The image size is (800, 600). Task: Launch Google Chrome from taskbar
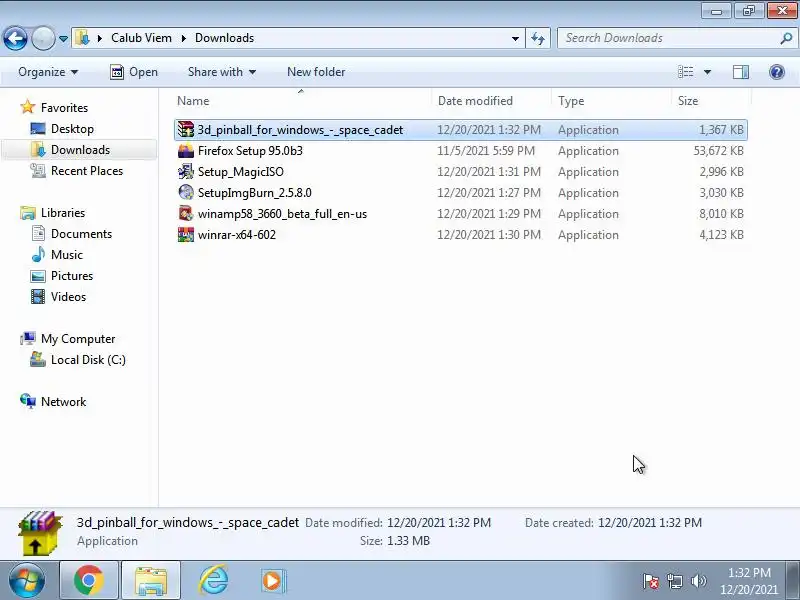89,581
